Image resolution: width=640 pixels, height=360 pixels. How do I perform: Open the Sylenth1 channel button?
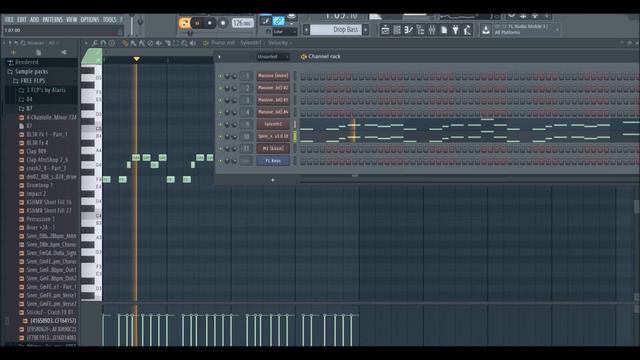pos(273,124)
